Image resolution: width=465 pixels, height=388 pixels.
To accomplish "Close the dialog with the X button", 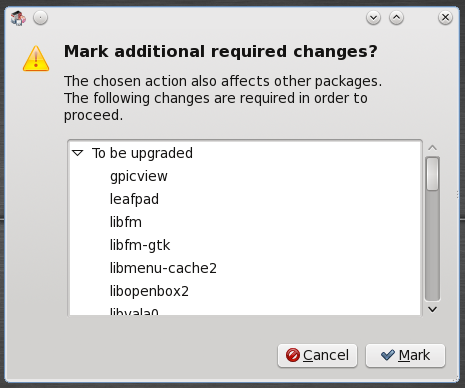I will pyautogui.click(x=445, y=18).
